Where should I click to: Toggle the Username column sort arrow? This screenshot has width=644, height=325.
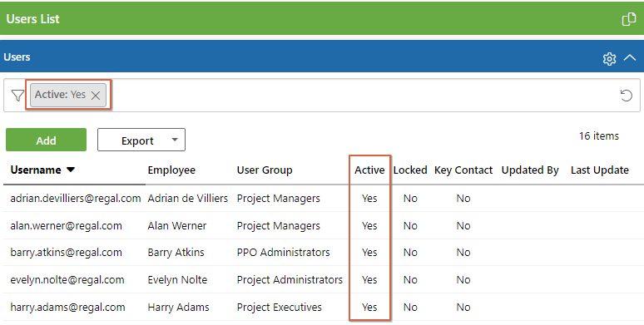click(71, 170)
